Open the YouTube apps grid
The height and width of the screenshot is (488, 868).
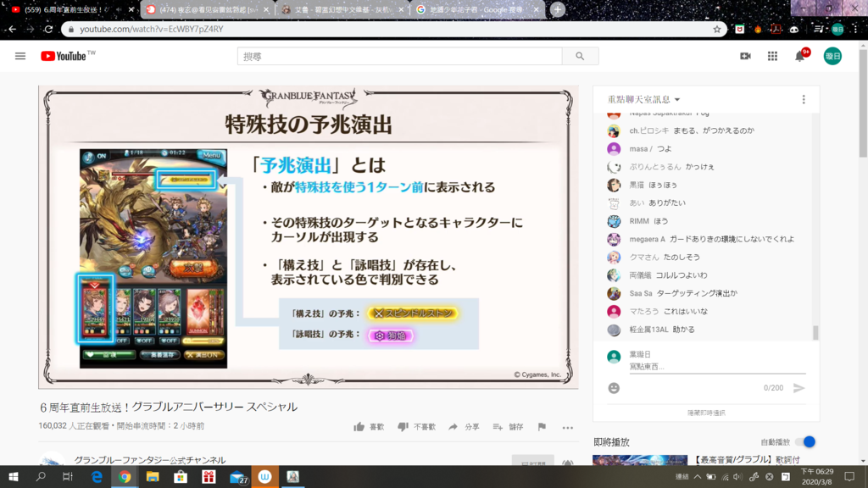(772, 56)
